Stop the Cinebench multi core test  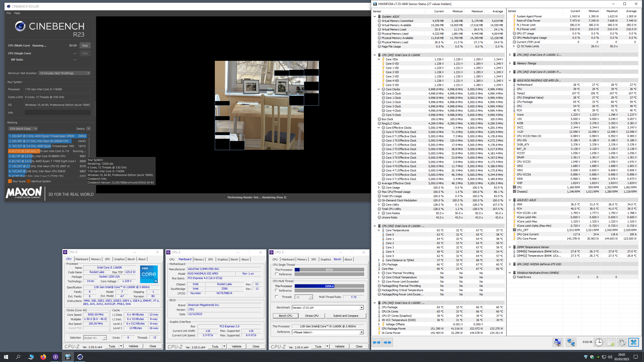[x=85, y=46]
